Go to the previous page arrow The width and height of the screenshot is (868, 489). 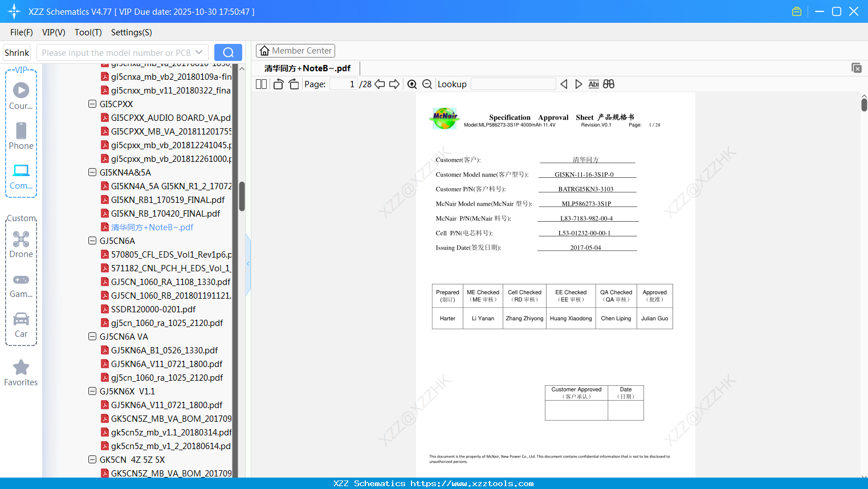380,84
